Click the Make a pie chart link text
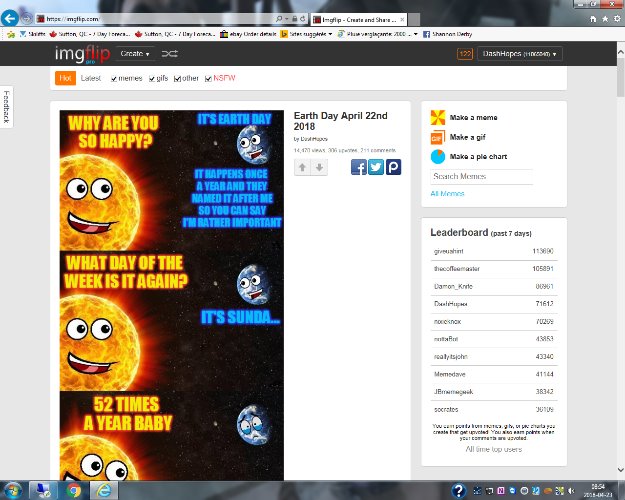The height and width of the screenshot is (500, 625). 478,157
